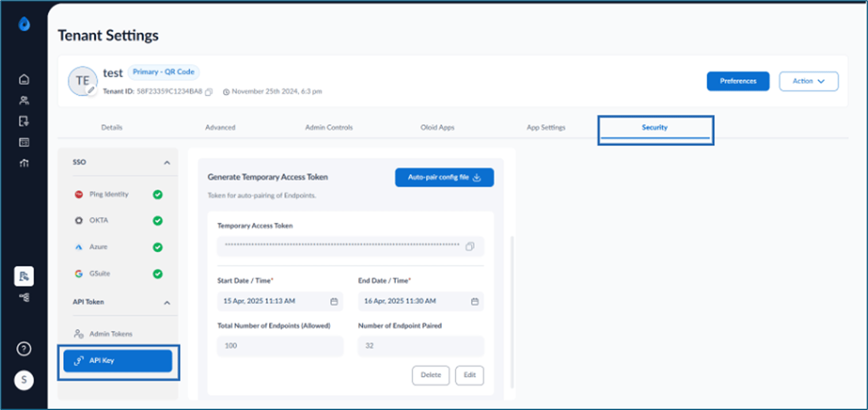Click the Preferences button
The image size is (868, 410).
(x=738, y=81)
